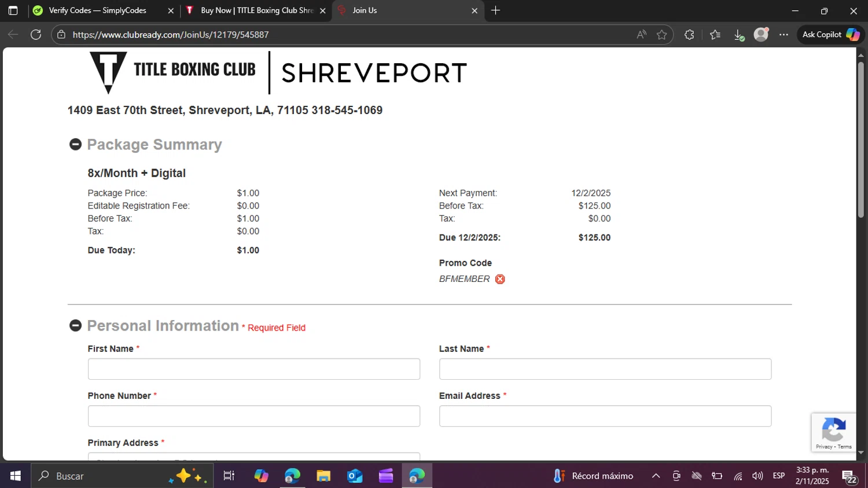Click the Next Payment date 12/2/2025

tap(591, 193)
